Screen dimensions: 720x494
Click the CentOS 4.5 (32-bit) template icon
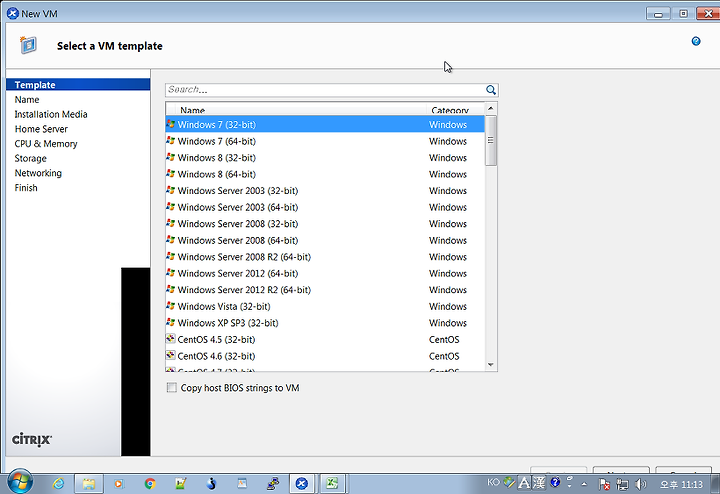pos(170,339)
